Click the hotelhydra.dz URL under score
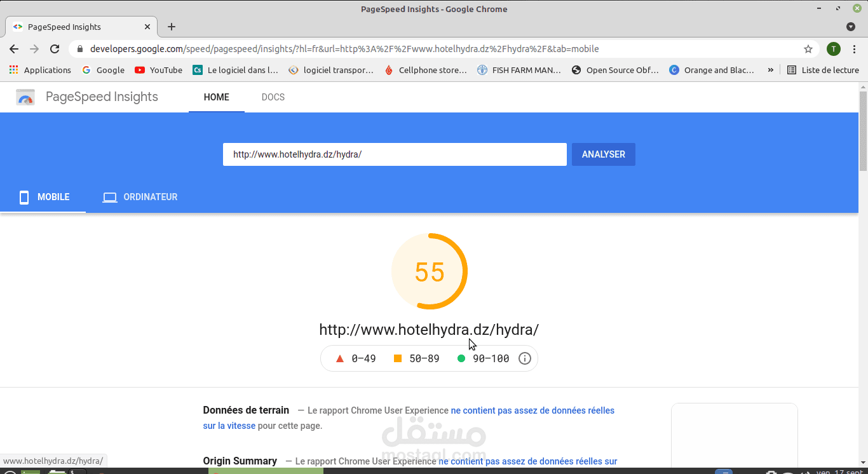 tap(429, 330)
